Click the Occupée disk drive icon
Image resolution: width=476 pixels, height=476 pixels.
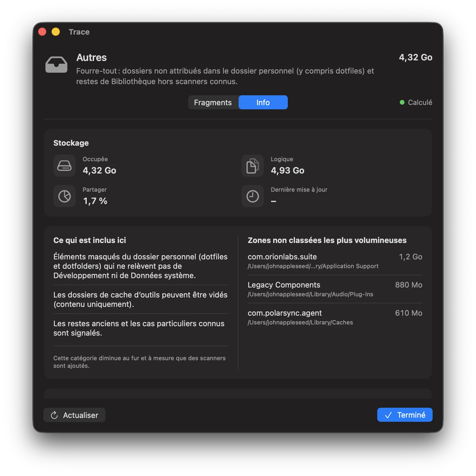(x=64, y=166)
